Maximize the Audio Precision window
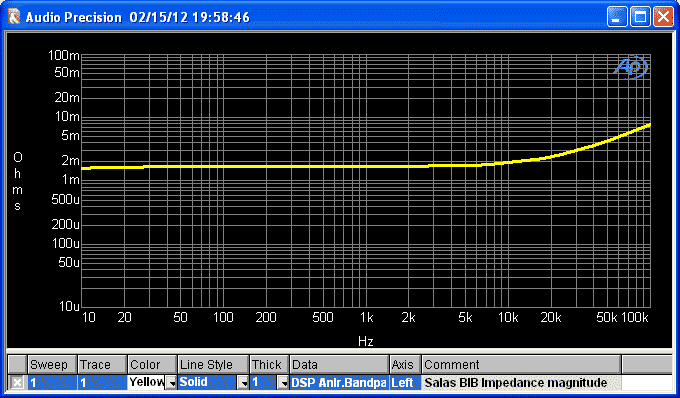Screen dimensions: 680x398 [x=640, y=17]
